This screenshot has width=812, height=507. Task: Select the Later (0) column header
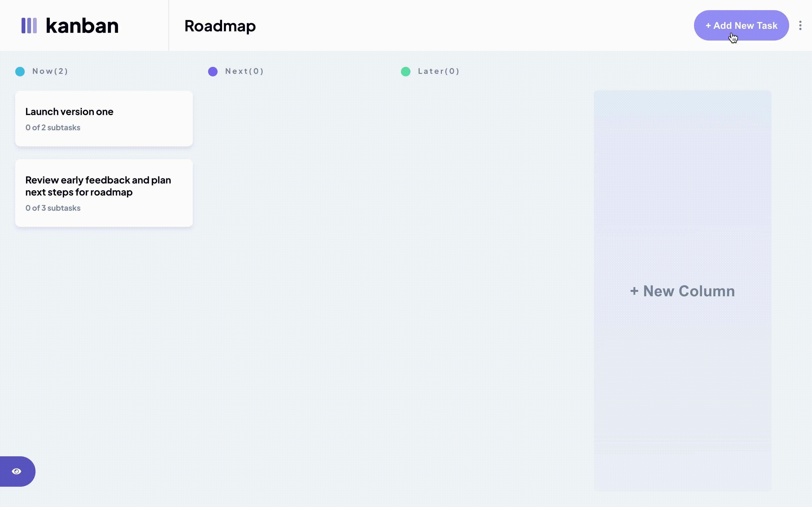tap(438, 71)
